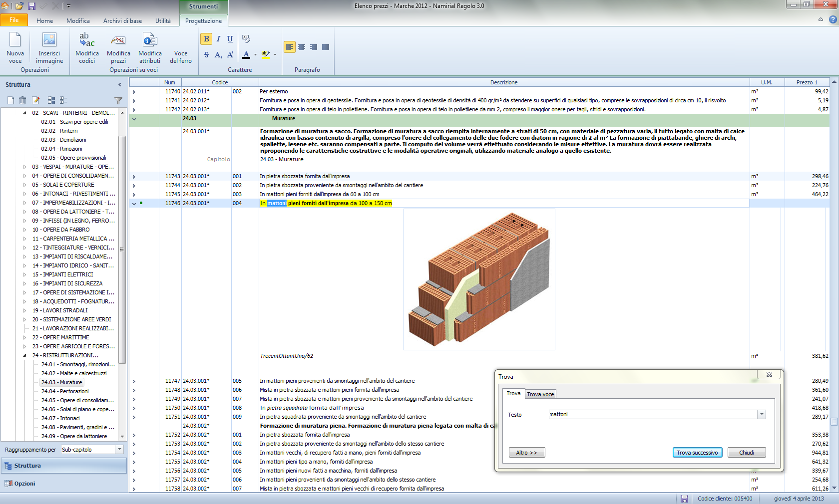Click the Modifica prezzi icon
This screenshot has width=839, height=504.
click(x=118, y=40)
